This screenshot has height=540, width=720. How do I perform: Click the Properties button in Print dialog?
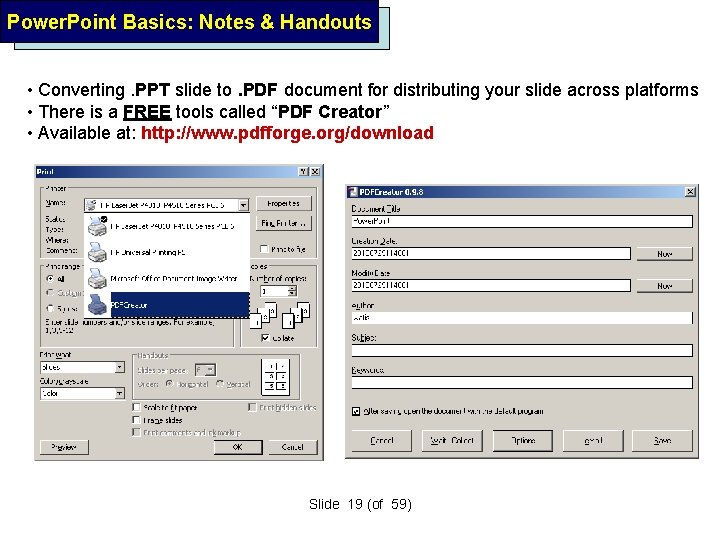(283, 203)
